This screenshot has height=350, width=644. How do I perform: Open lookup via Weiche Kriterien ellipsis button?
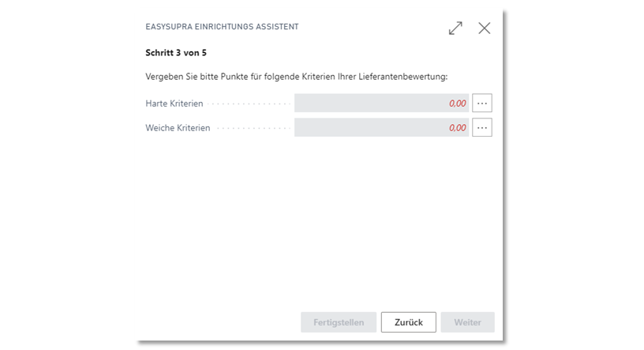pyautogui.click(x=481, y=127)
